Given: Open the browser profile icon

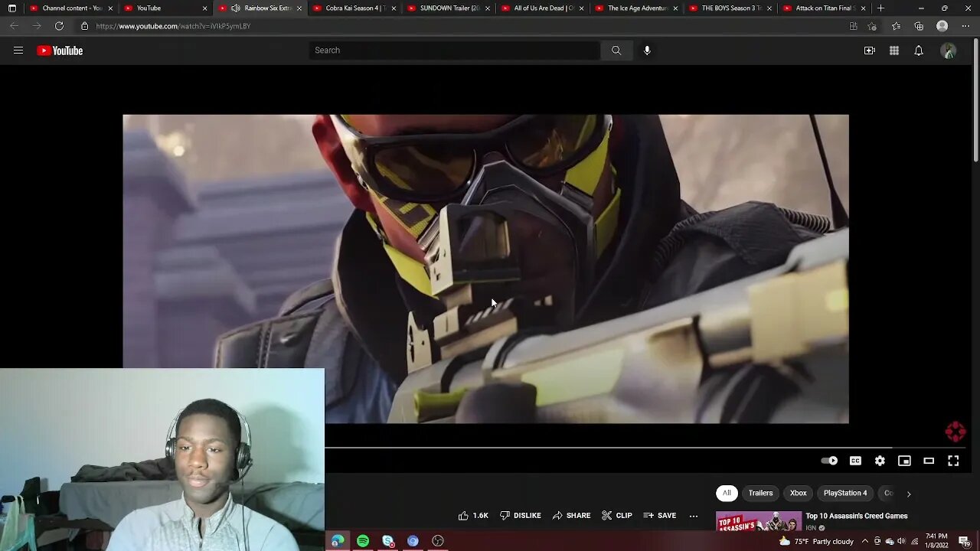Looking at the screenshot, I should tap(942, 26).
